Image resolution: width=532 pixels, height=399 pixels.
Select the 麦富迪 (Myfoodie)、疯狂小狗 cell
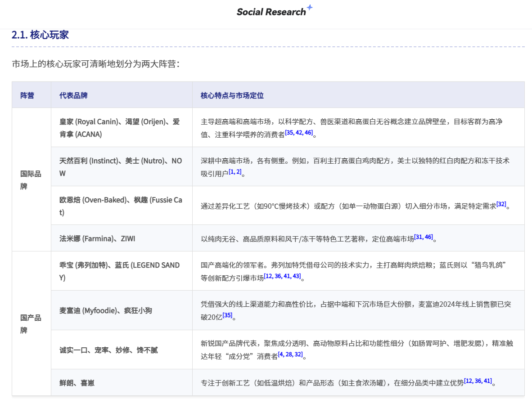[122, 310]
